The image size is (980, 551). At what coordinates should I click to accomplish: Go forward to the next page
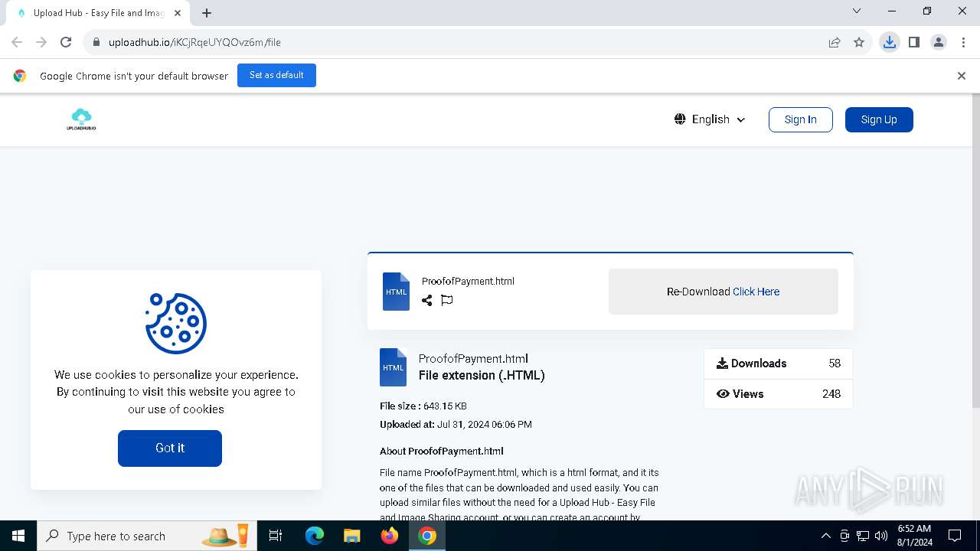click(x=41, y=42)
